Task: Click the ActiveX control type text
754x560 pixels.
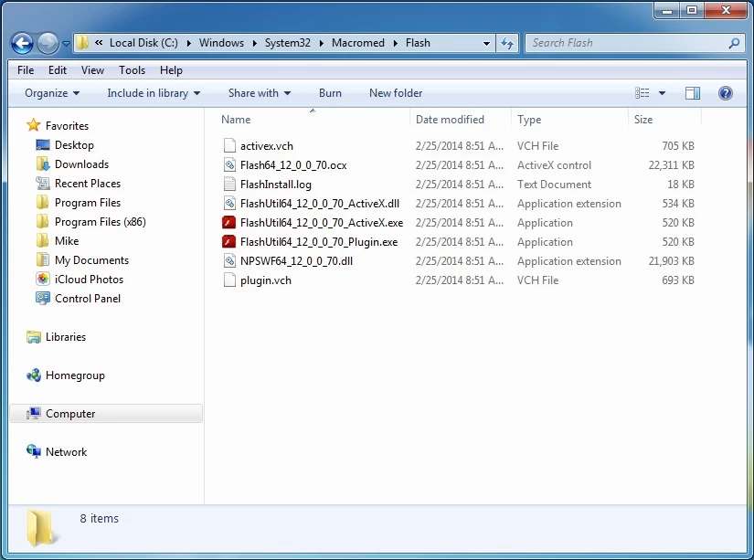Action: pyautogui.click(x=554, y=164)
